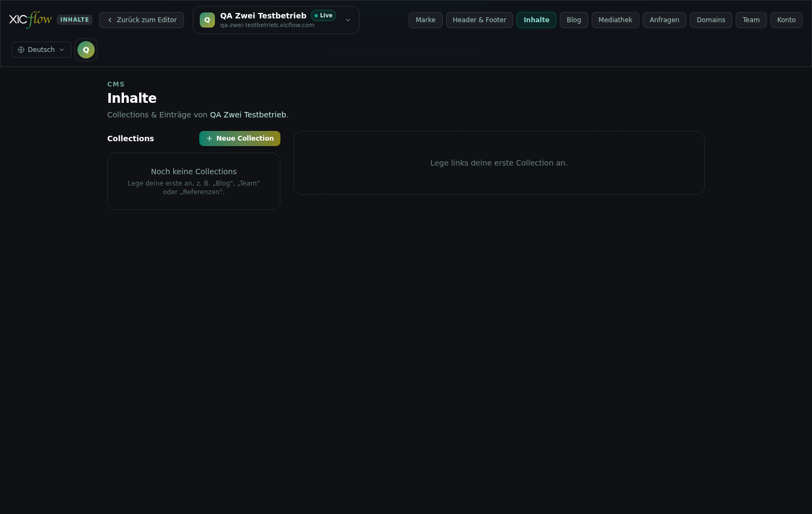
Task: Click the INHALTE badge next to logo
Action: pyautogui.click(x=75, y=20)
